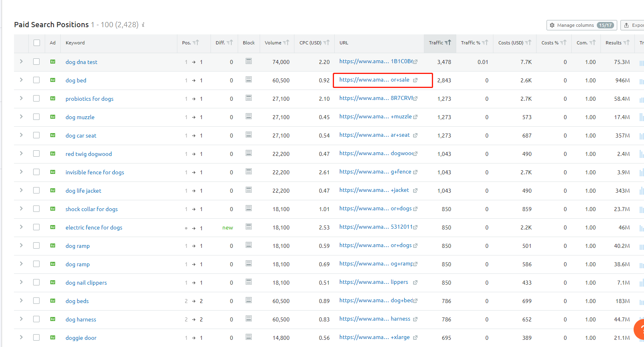This screenshot has width=644, height=347.
Task: Click the CPC (USD) sort icon
Action: (x=326, y=43)
